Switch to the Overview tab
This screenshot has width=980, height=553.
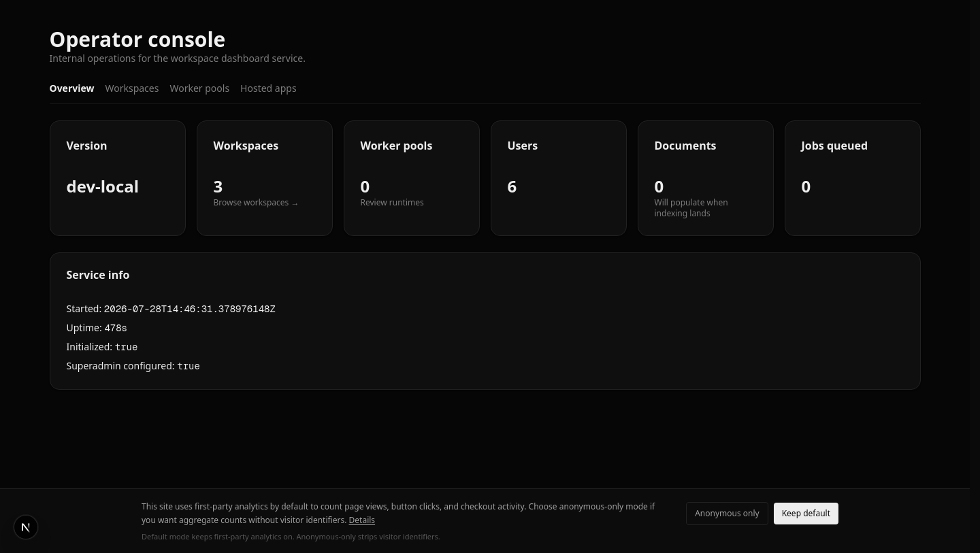click(71, 88)
